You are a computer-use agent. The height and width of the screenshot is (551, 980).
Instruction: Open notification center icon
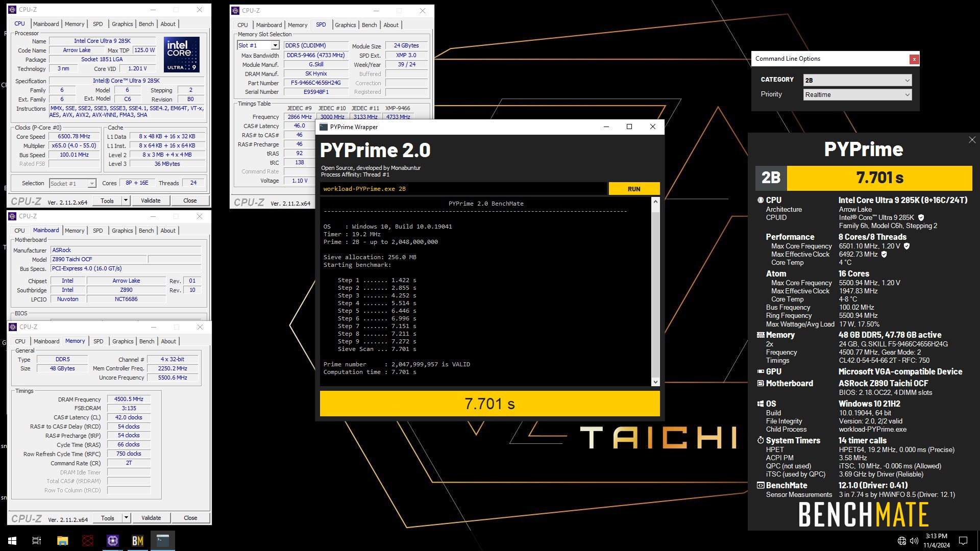point(963,541)
